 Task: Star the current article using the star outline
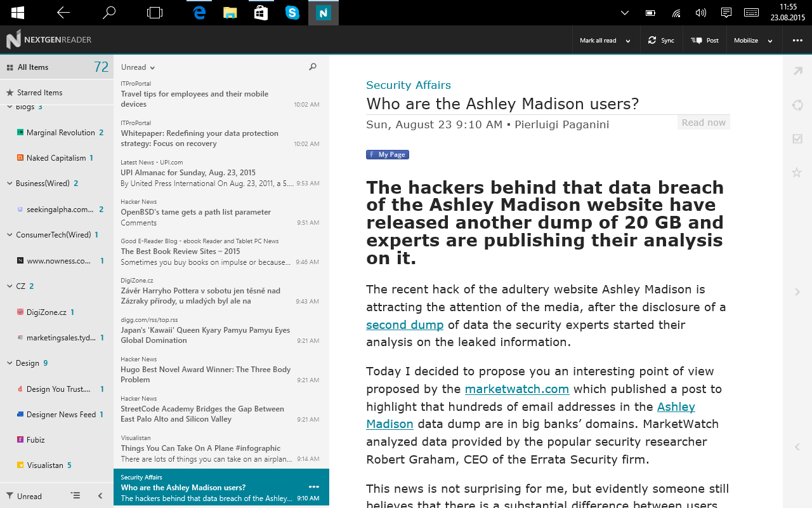(797, 172)
